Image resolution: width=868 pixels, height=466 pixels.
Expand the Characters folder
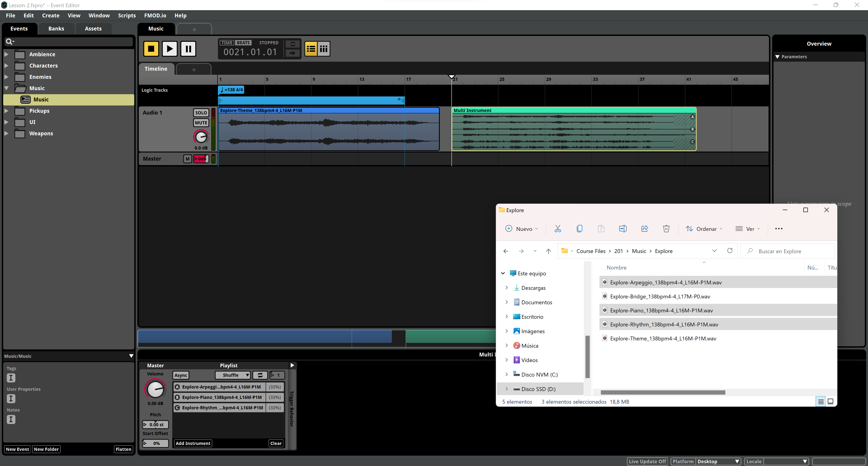[x=6, y=66]
